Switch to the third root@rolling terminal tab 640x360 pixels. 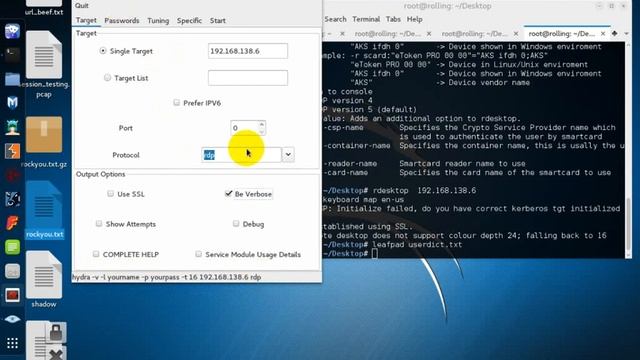tap(475, 33)
